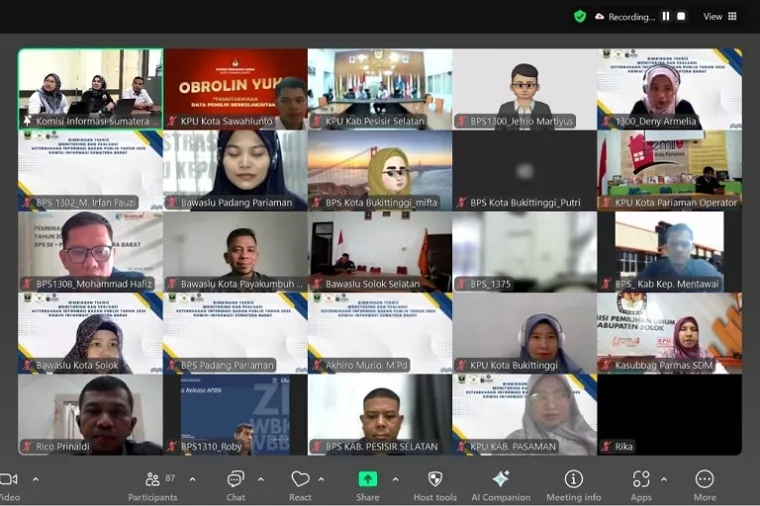
Task: Click muted mic on BPS1308_Mohammad Hafiz
Action: click(28, 284)
